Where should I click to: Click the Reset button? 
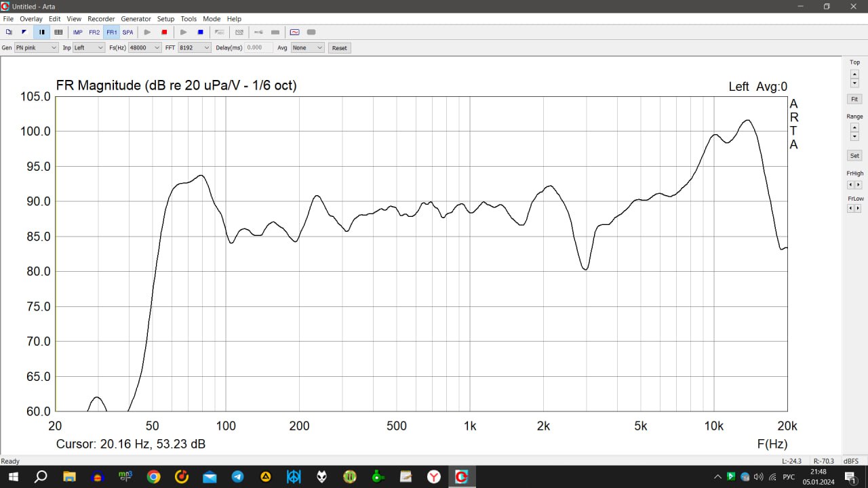[340, 48]
